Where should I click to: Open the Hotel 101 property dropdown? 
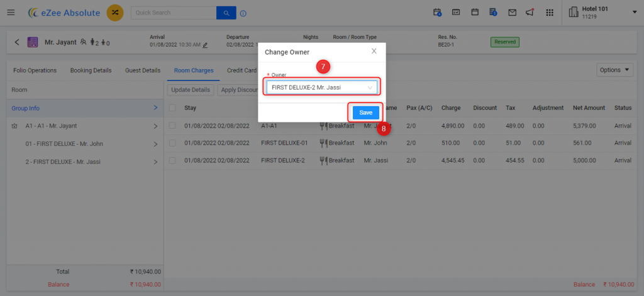(x=634, y=13)
